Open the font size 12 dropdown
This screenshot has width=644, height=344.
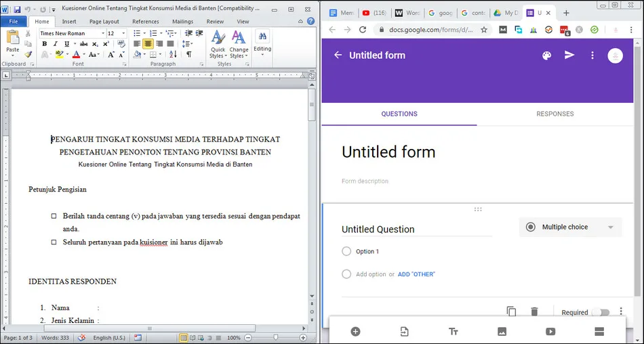point(123,33)
